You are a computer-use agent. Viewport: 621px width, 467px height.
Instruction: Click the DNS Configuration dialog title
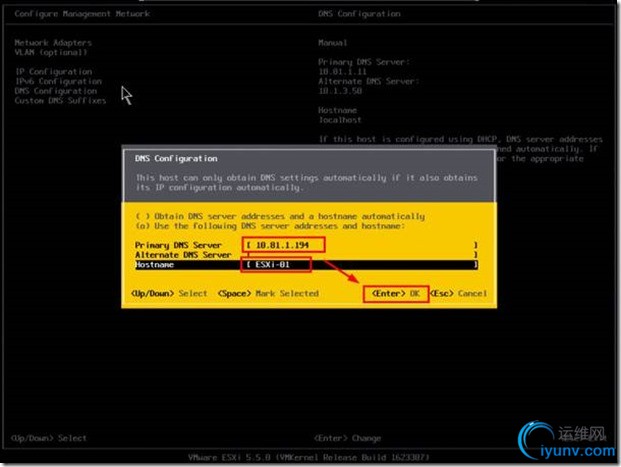(176, 158)
